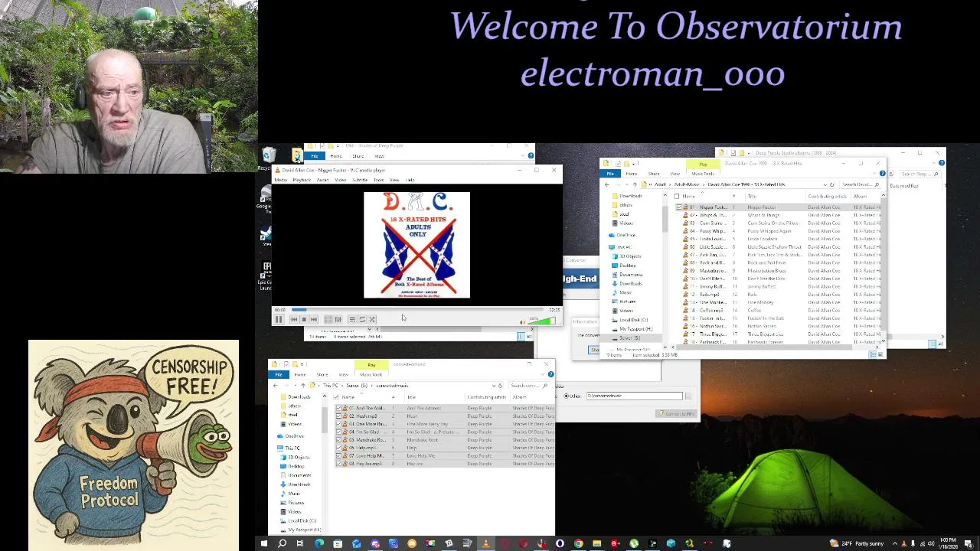Open File tab in convertedmusic window
Viewport: 980px width, 551px height.
pos(279,374)
